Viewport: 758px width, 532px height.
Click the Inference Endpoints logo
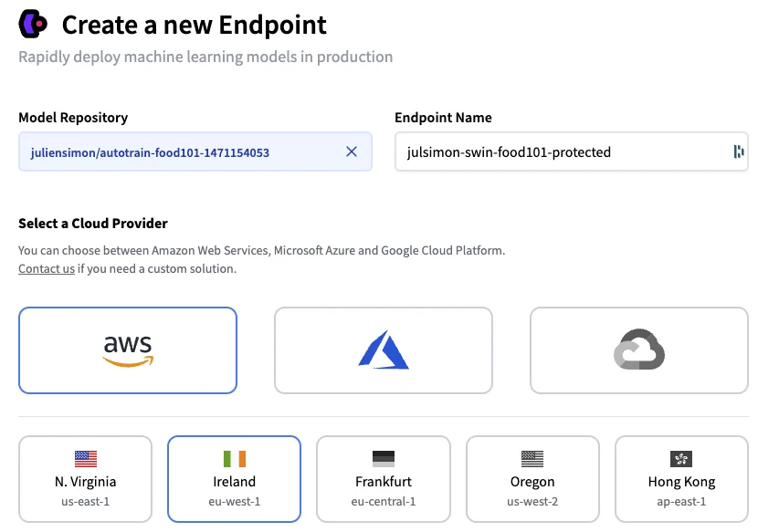[33, 24]
